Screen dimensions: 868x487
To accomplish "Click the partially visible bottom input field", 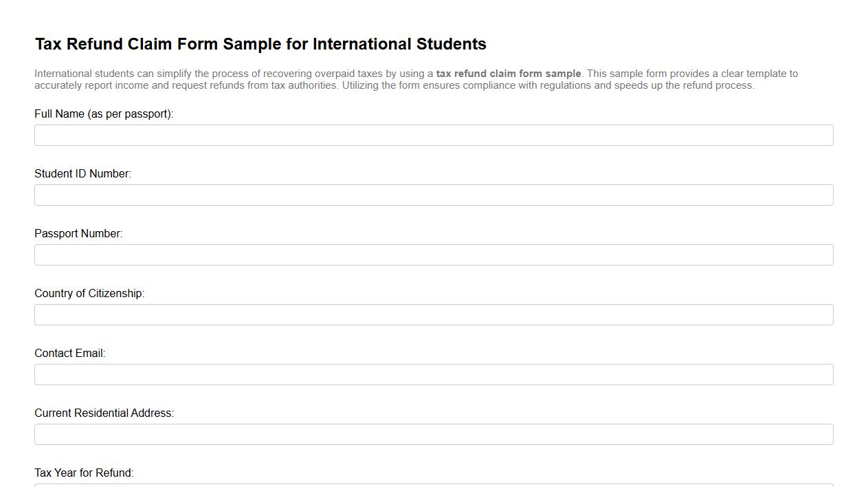I will tap(434, 486).
